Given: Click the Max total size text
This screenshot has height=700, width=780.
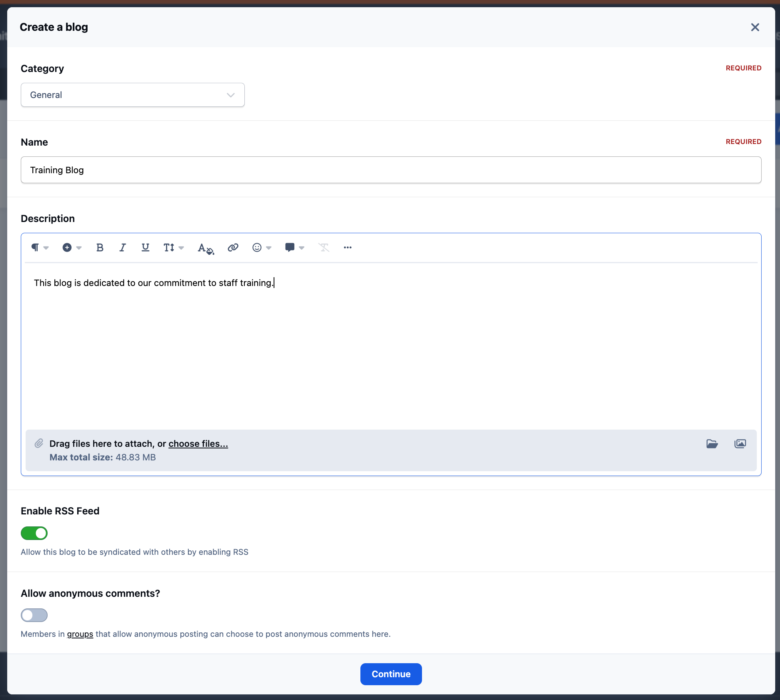Looking at the screenshot, I should [102, 457].
